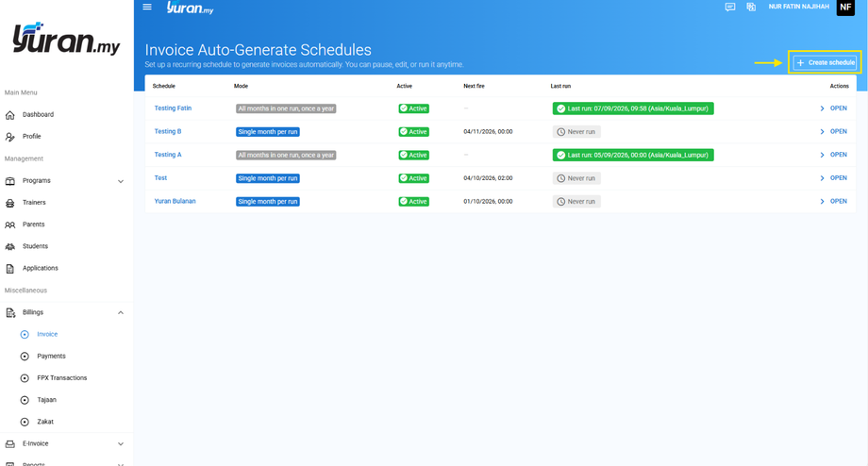Click Never run badge in Testing B row

coord(576,132)
